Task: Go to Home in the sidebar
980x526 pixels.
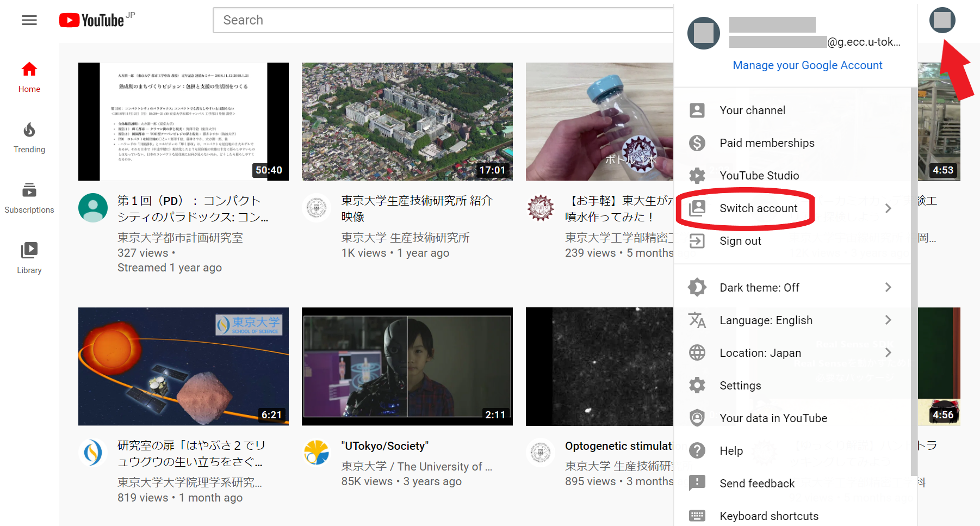Action: point(29,77)
